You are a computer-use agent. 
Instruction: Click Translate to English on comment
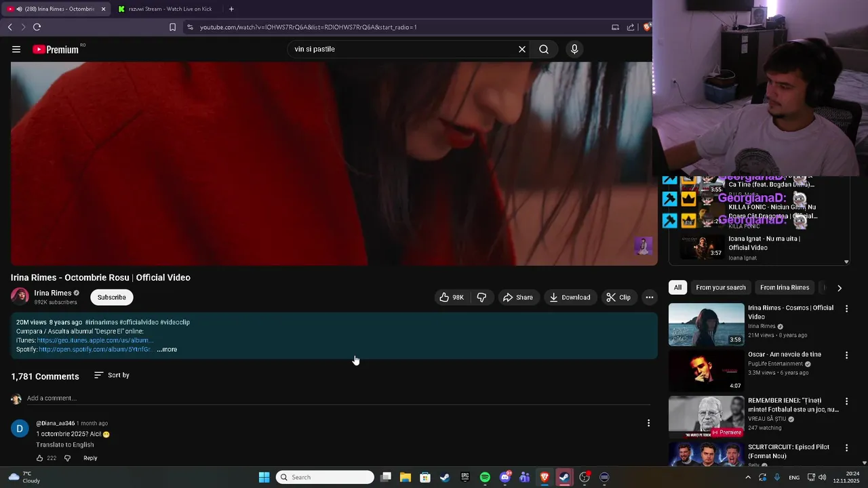pyautogui.click(x=65, y=445)
